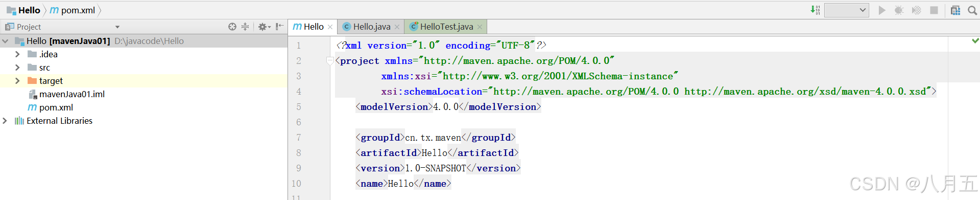The image size is (980, 200).
Task: Click the cn.tx.maven groupId value
Action: [433, 138]
